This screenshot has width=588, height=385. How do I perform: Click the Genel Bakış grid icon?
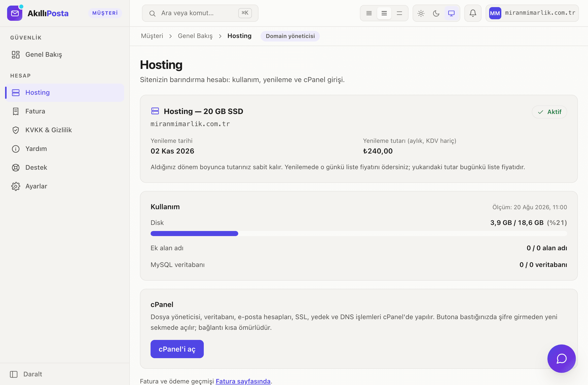[x=16, y=55]
